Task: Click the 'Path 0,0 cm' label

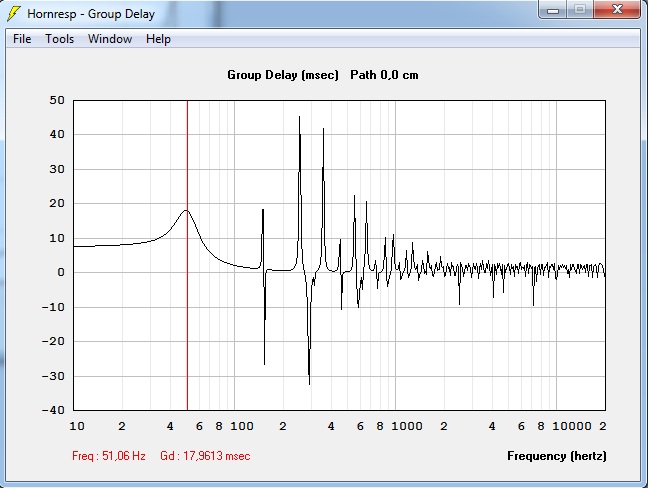Action: tap(384, 75)
